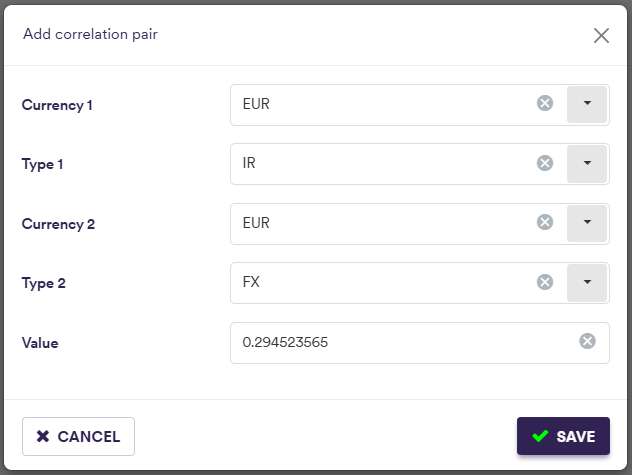Screen dimensions: 632x475
Task: Close the Add correlation pair dialog
Action: (x=601, y=36)
